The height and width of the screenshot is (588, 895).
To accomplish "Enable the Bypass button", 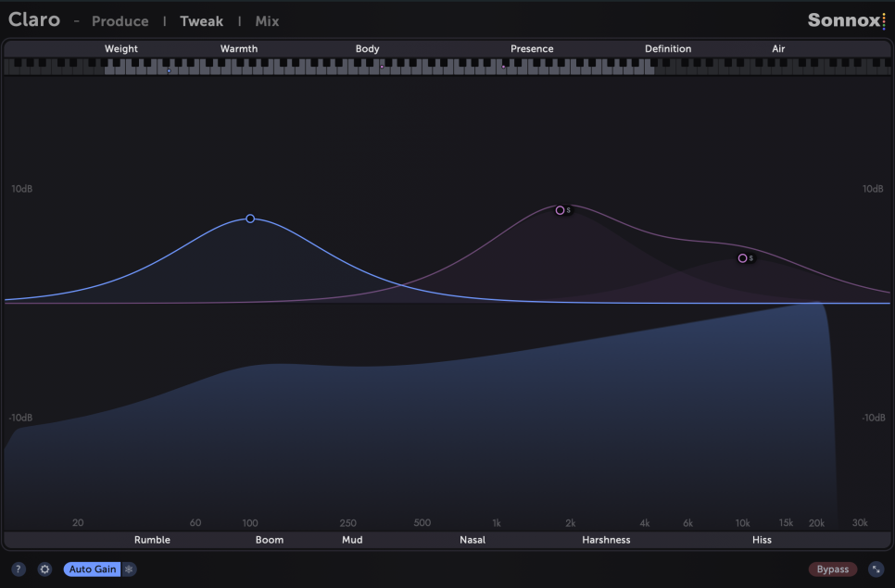I will click(832, 569).
